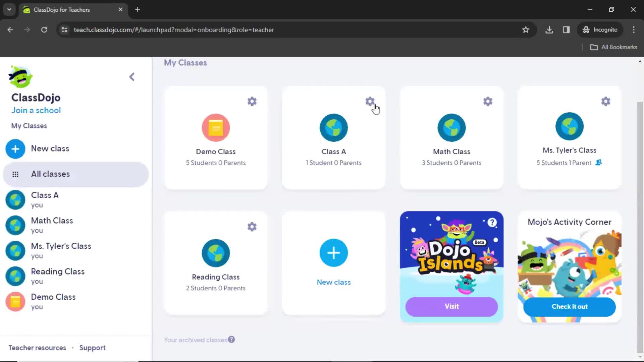
Task: Click Join a school link
Action: [x=36, y=110]
